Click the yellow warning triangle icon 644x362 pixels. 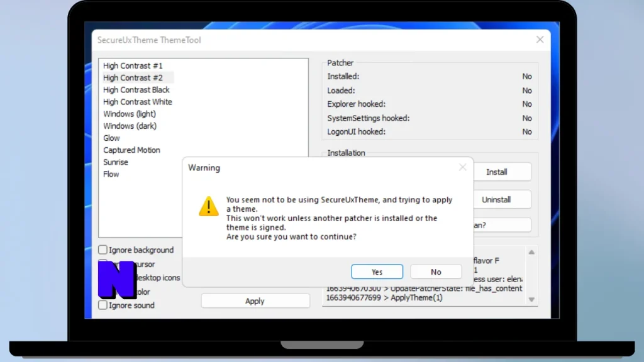pos(209,206)
